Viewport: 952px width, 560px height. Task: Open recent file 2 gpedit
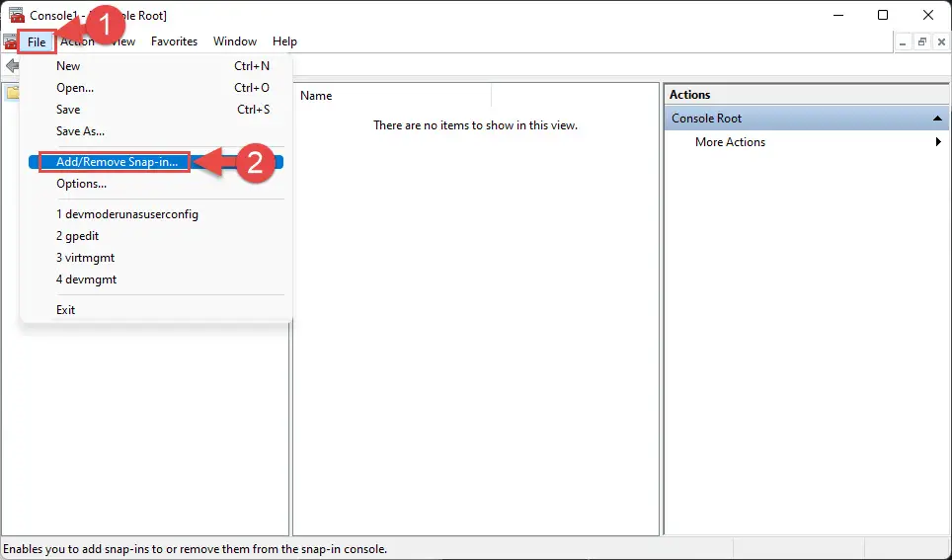pos(156,236)
